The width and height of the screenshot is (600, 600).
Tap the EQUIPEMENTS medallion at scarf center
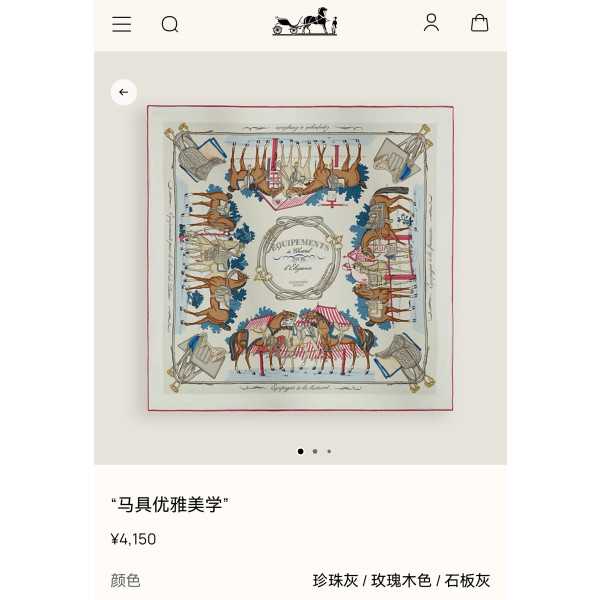coord(300,258)
